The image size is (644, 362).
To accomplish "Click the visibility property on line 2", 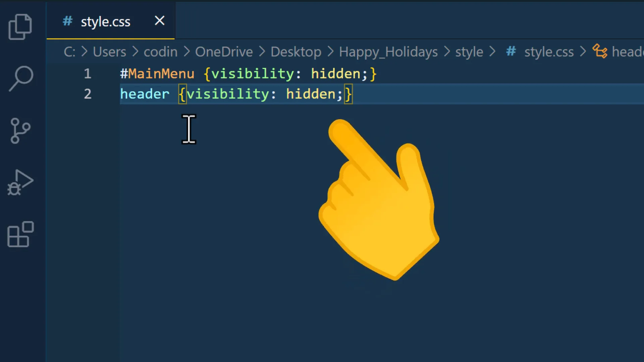I will tap(228, 94).
